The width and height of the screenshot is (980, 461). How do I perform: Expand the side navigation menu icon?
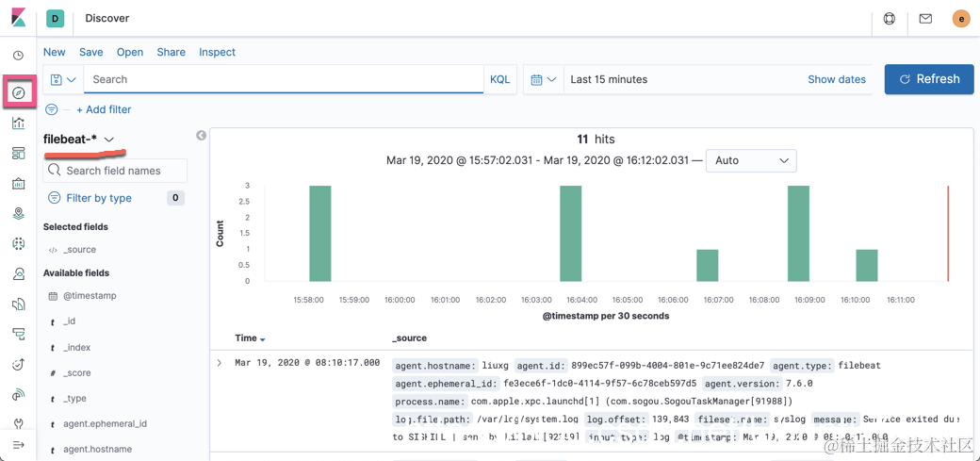pyautogui.click(x=18, y=445)
